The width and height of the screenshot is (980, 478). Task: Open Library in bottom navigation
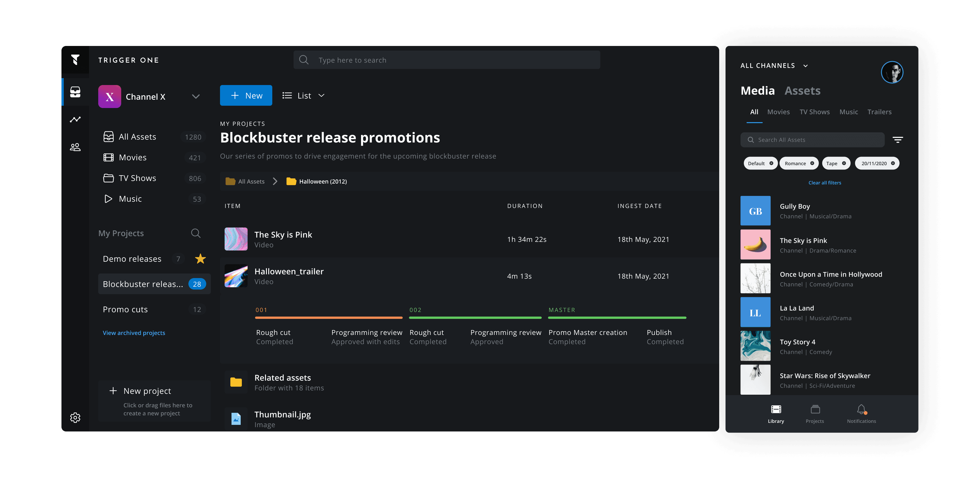point(776,414)
